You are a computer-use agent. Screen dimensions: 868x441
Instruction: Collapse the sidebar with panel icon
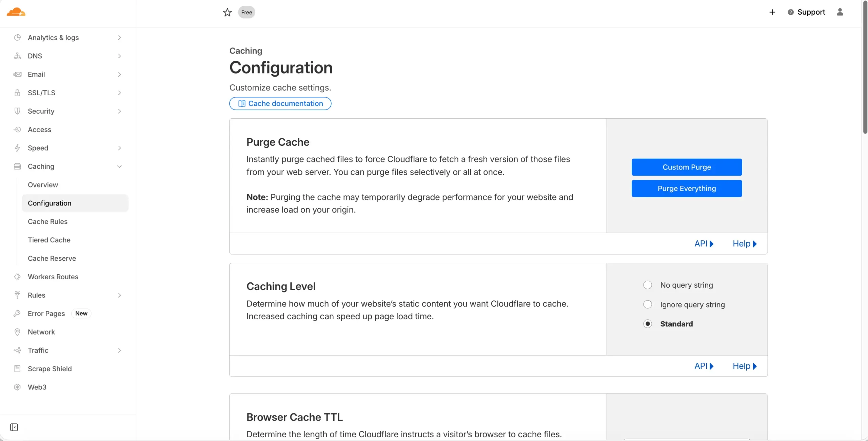click(x=14, y=427)
